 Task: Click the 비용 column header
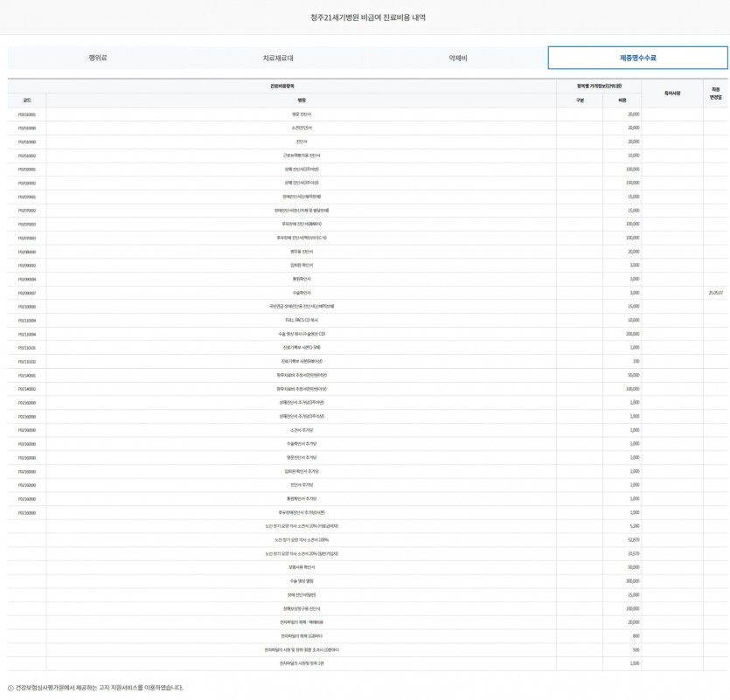622,100
